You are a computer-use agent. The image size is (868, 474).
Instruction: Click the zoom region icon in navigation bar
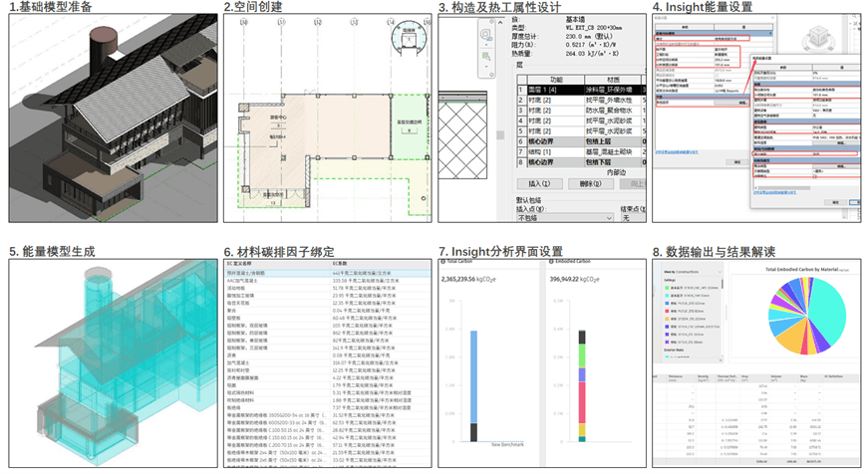click(x=485, y=58)
